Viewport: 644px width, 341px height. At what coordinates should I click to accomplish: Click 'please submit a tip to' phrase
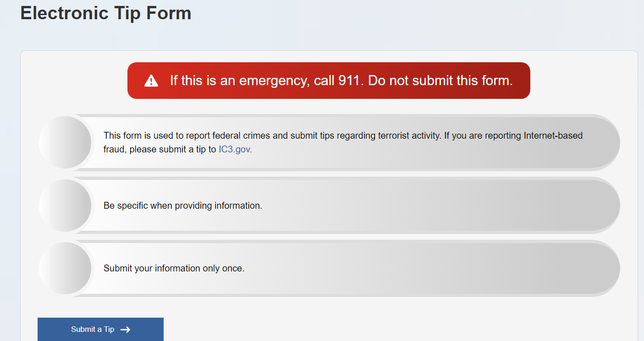point(173,149)
